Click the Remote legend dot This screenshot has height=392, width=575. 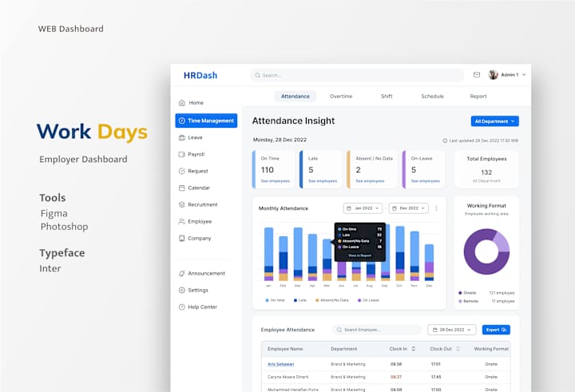coord(460,301)
